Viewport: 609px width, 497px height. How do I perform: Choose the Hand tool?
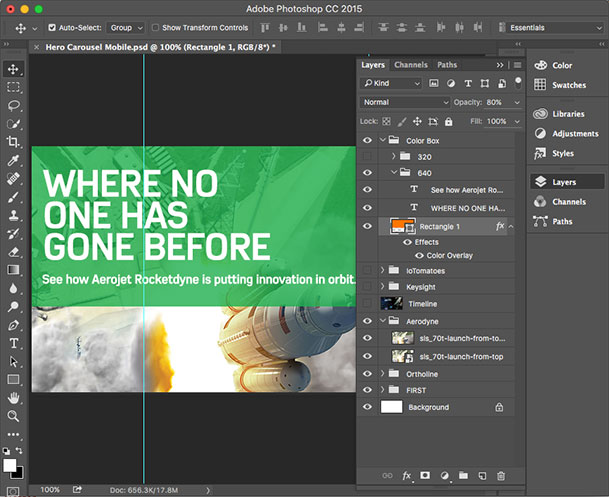pyautogui.click(x=14, y=397)
